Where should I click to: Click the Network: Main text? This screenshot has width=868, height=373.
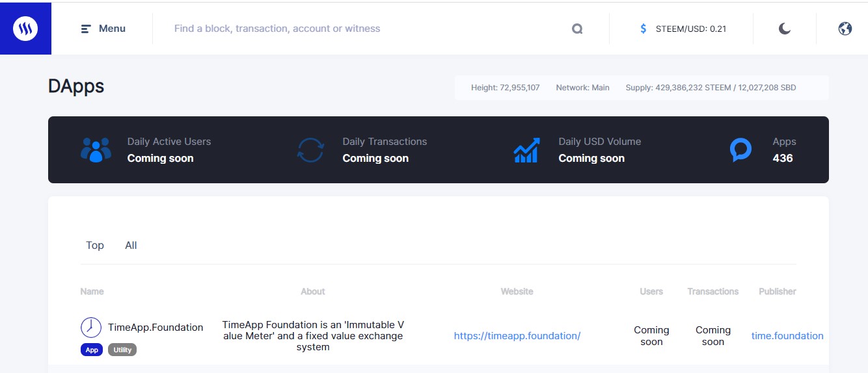583,88
